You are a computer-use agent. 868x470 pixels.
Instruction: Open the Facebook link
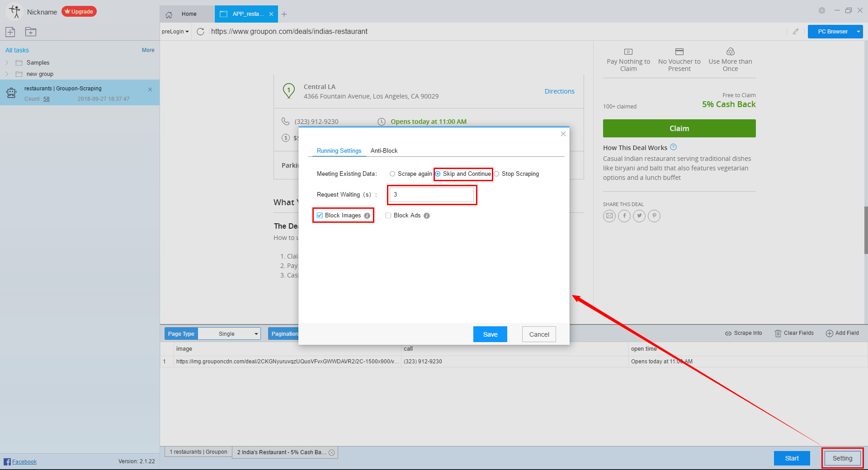click(24, 461)
